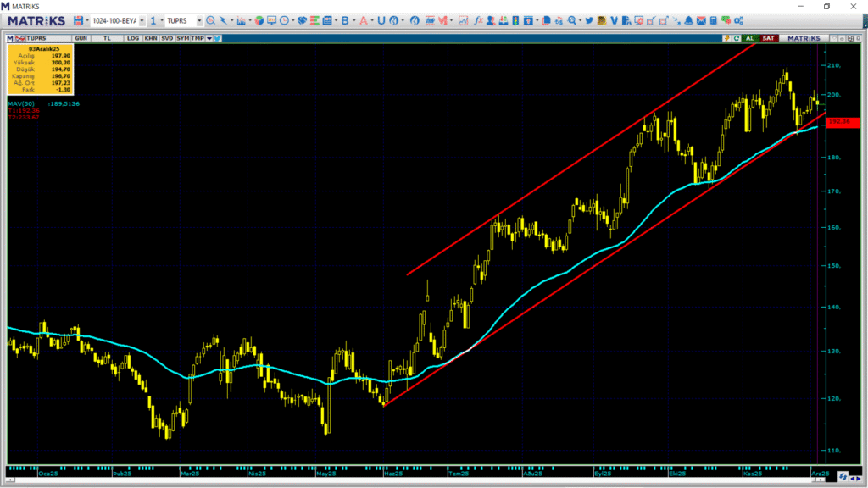868x488 pixels.
Task: Select the TL currency tab
Action: pyautogui.click(x=107, y=38)
